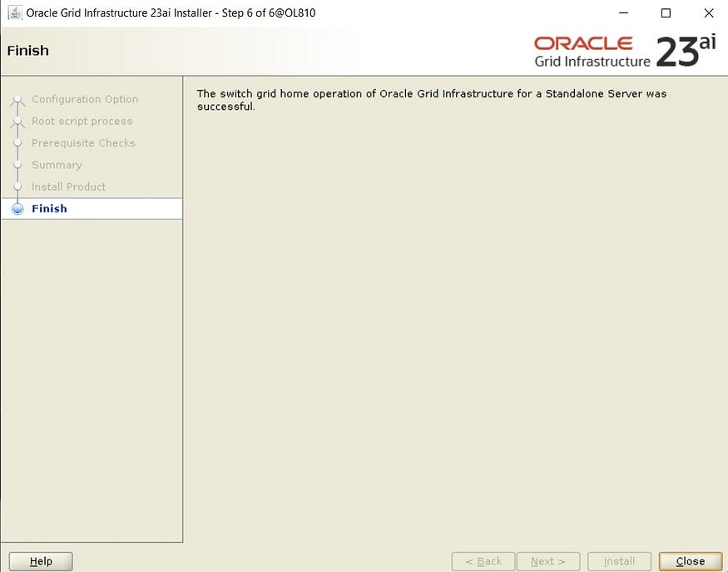The image size is (728, 572).
Task: Click the greyed-out Back button
Action: (x=483, y=561)
